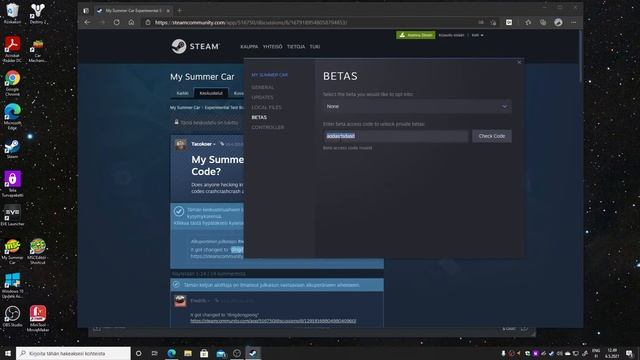This screenshot has height=360, width=640.
Task: Expand the Tacokoer username dropdown arrow
Action: [x=214, y=144]
